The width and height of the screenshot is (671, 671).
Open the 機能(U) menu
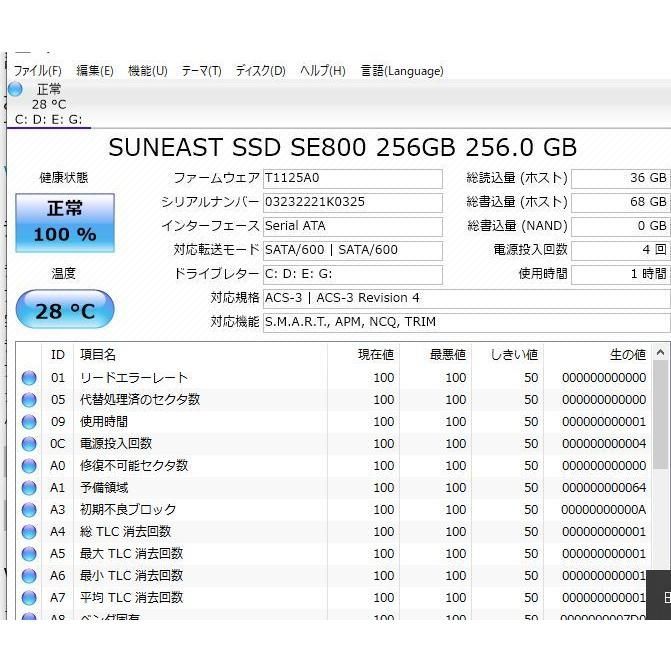[148, 71]
